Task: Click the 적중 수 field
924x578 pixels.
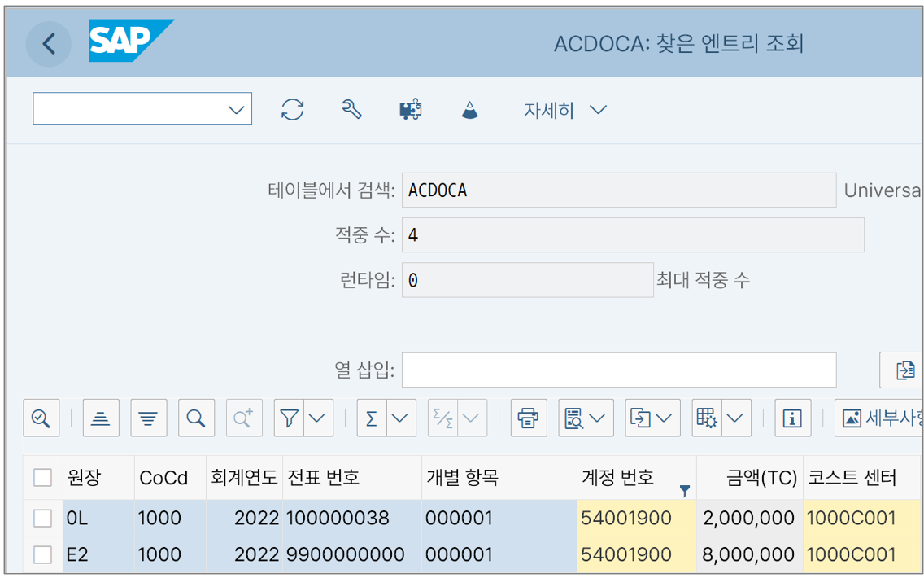Action: point(633,234)
